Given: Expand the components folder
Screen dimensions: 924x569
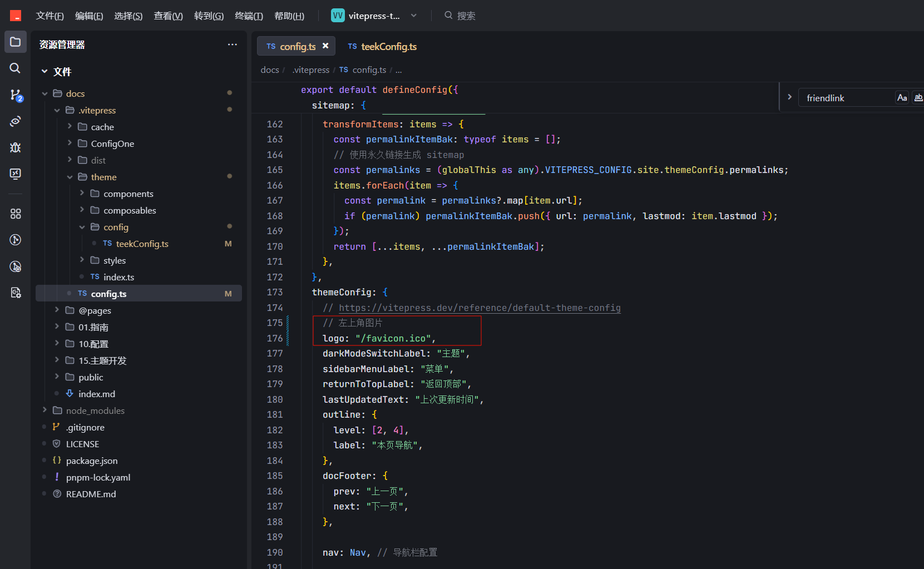Looking at the screenshot, I should [82, 194].
